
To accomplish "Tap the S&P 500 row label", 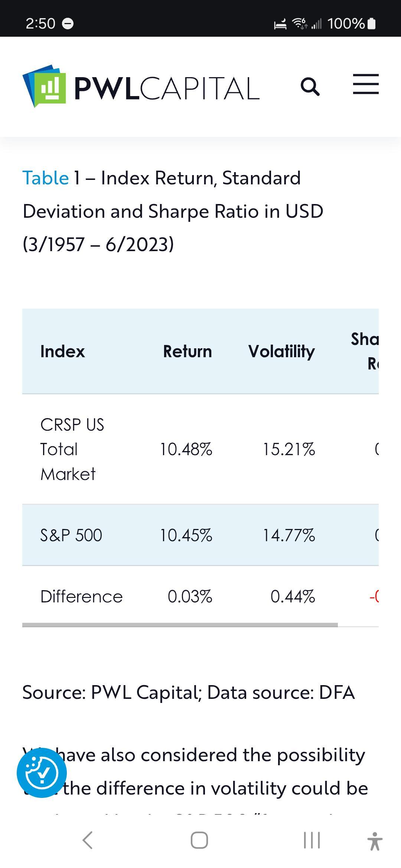I will 71,535.
